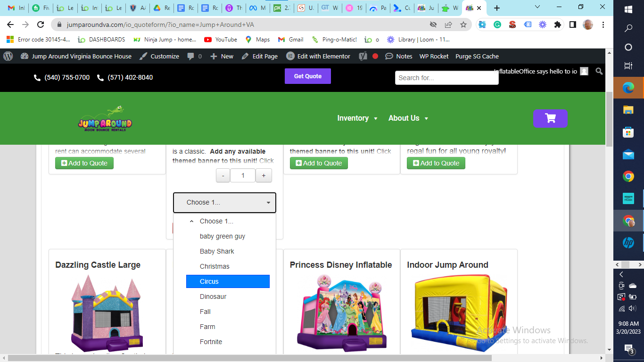Open the purple shopping cart icon
The width and height of the screenshot is (644, 362).
pos(550,119)
